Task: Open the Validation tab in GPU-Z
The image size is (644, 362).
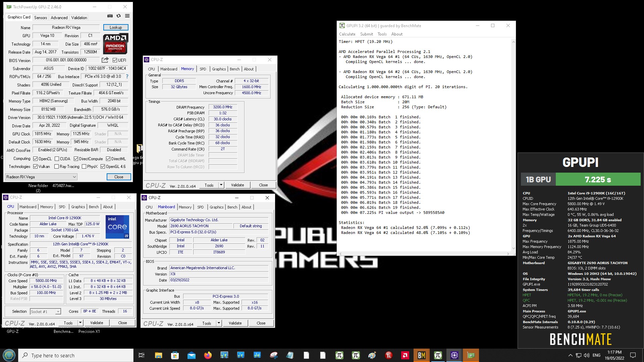Action: click(x=79, y=18)
